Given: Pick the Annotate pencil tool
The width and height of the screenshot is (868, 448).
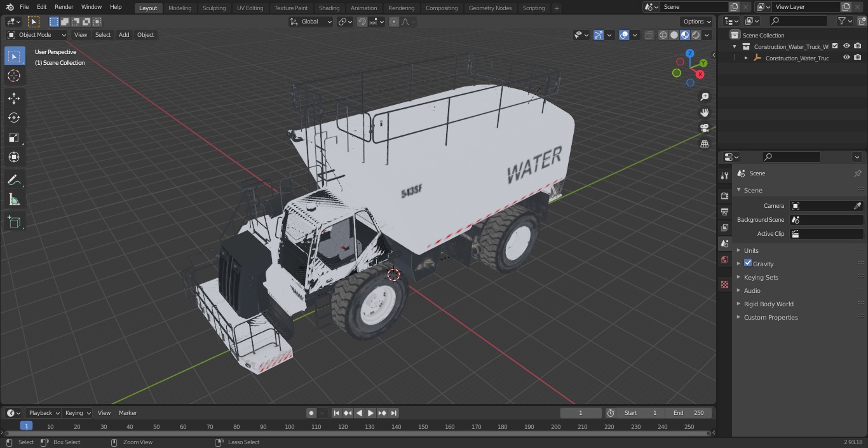Looking at the screenshot, I should pyautogui.click(x=14, y=180).
